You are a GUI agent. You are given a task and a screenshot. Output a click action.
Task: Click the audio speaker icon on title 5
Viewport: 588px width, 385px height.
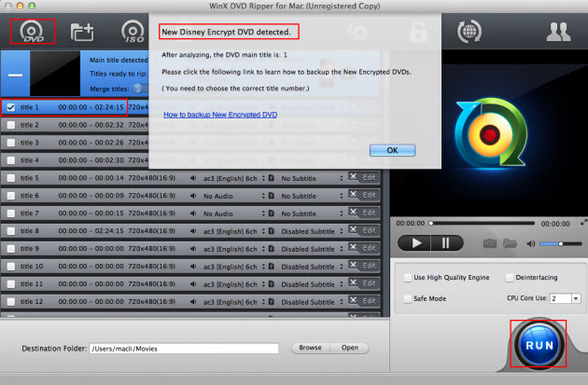click(x=193, y=178)
